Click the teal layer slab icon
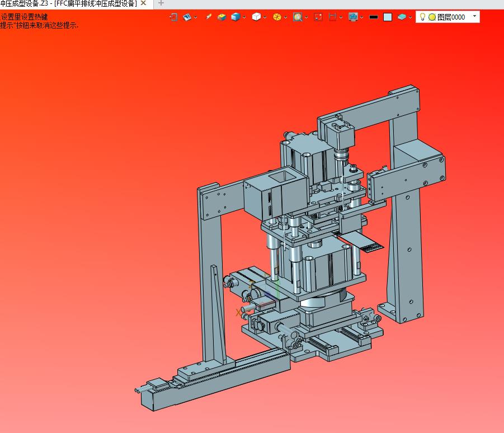Viewport: 504px width, 433px height. 402,17
